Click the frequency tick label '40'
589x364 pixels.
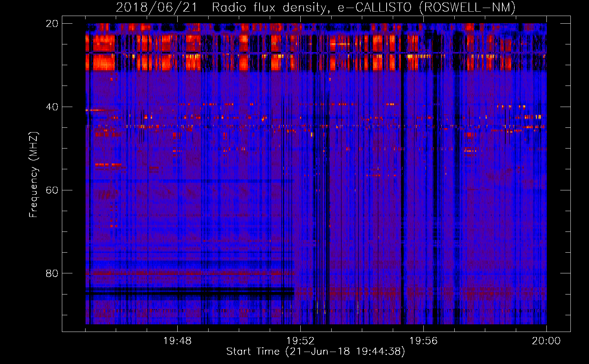click(52, 107)
